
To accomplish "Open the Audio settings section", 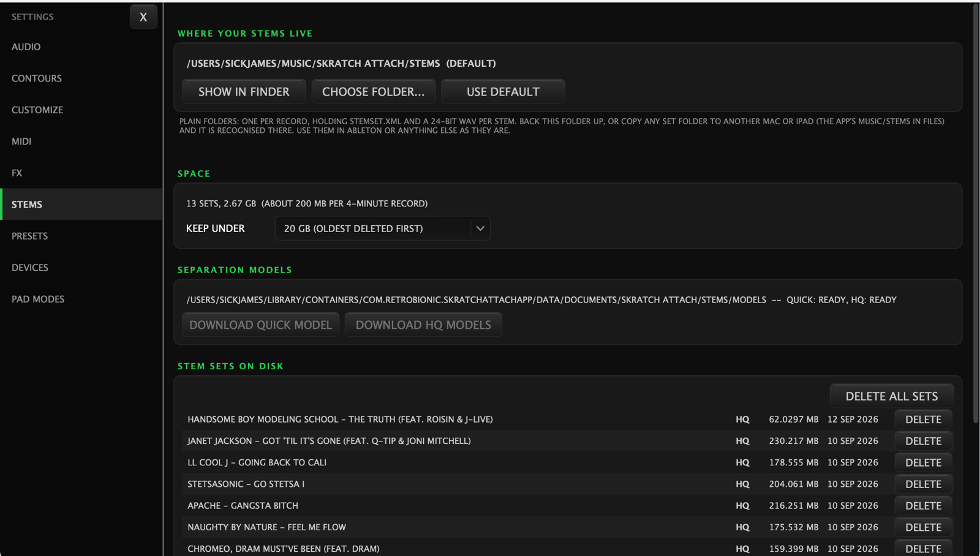I will [81, 47].
